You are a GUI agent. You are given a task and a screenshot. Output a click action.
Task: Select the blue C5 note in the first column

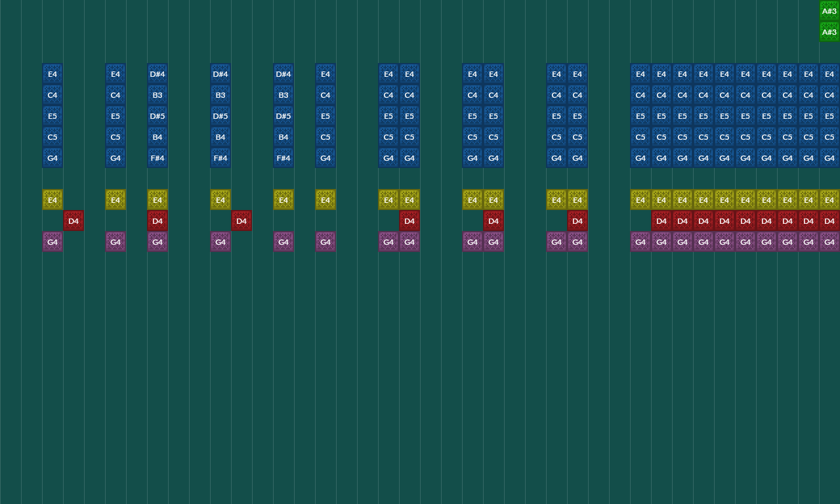pos(52,136)
